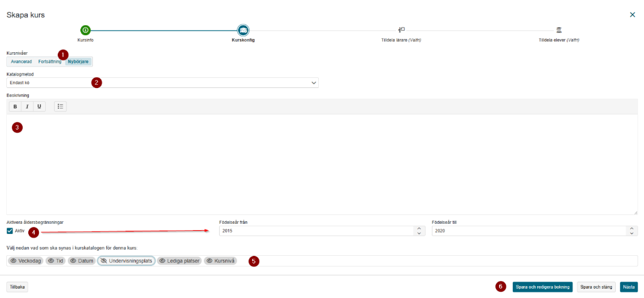Uncheck the Aktiv age restriction checkbox
The width and height of the screenshot is (644, 298).
point(10,231)
